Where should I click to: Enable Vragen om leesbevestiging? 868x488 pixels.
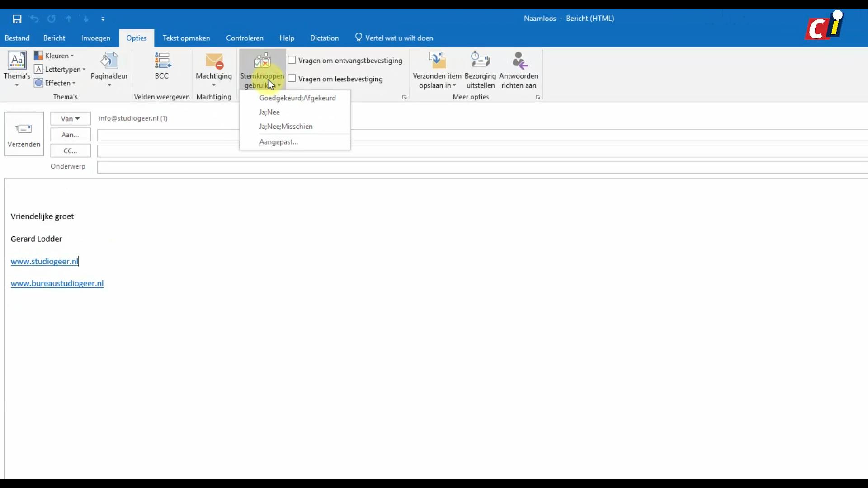(x=292, y=78)
